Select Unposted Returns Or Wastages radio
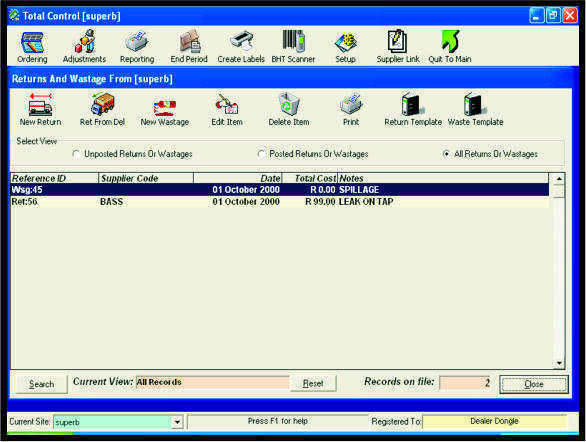586x442 pixels. point(76,154)
